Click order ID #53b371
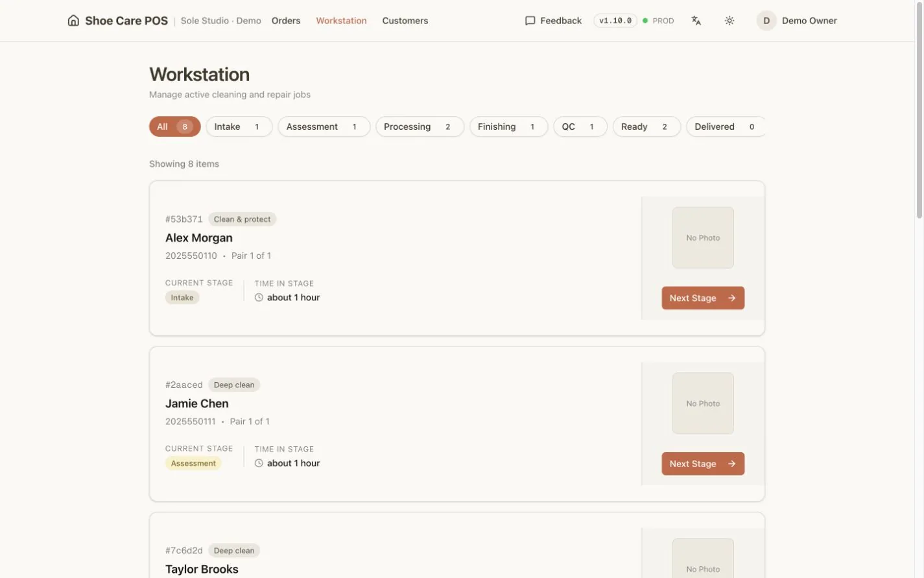924x578 pixels. coord(184,219)
